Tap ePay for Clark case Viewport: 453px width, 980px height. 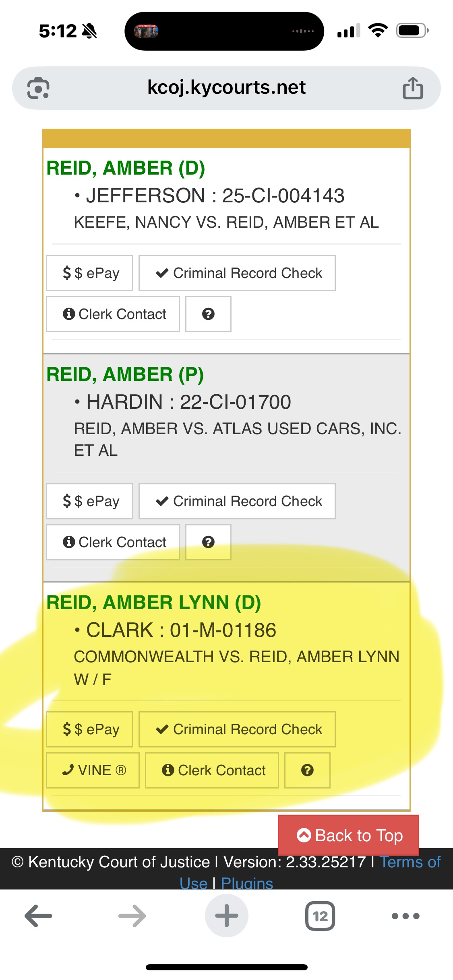coord(90,729)
